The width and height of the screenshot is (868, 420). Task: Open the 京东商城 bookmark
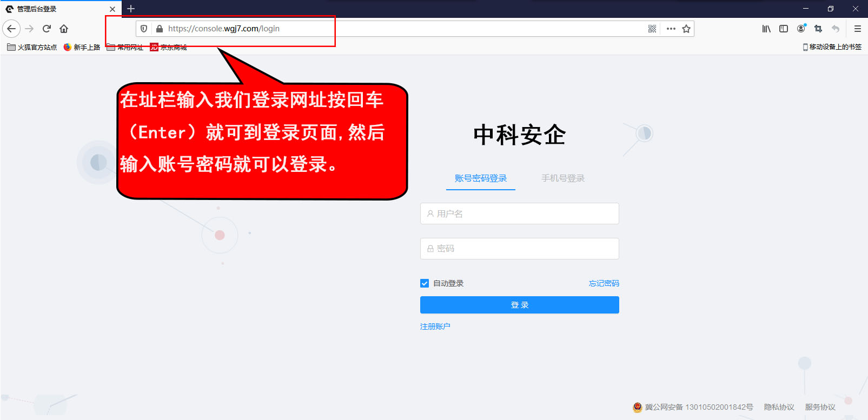pyautogui.click(x=168, y=47)
